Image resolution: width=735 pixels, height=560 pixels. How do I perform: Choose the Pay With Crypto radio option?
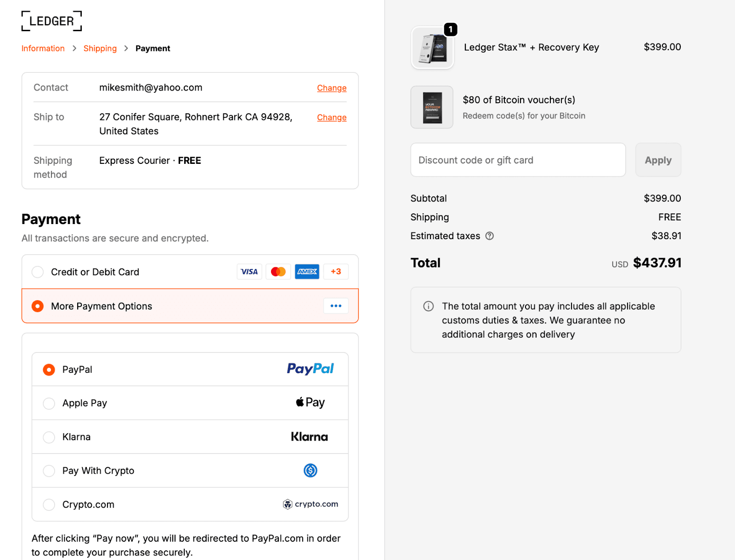[x=49, y=471]
